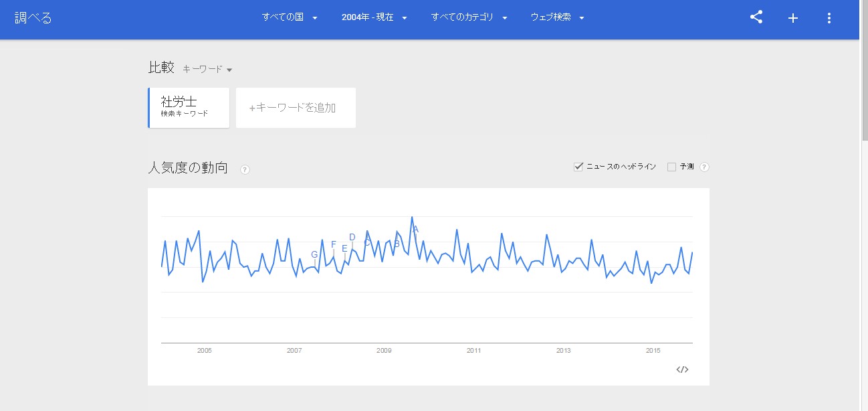Enable the 予測 forecast checkbox
The width and height of the screenshot is (868, 411).
[671, 167]
